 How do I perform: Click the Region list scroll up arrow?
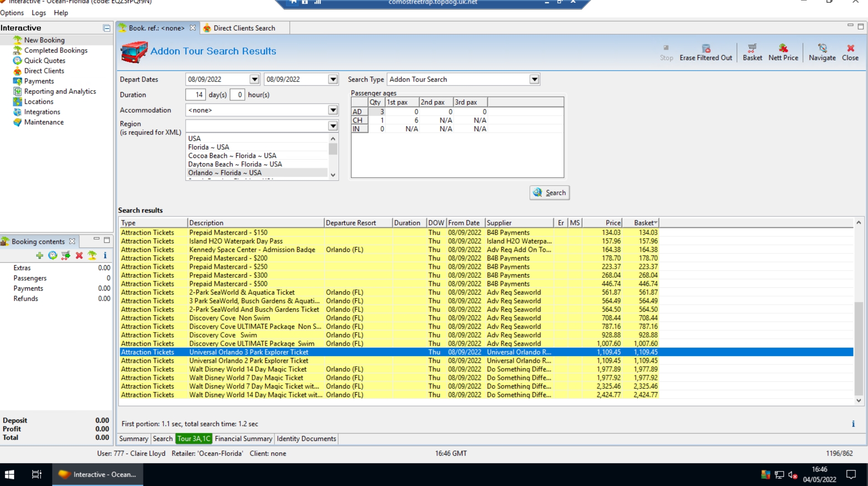point(333,138)
